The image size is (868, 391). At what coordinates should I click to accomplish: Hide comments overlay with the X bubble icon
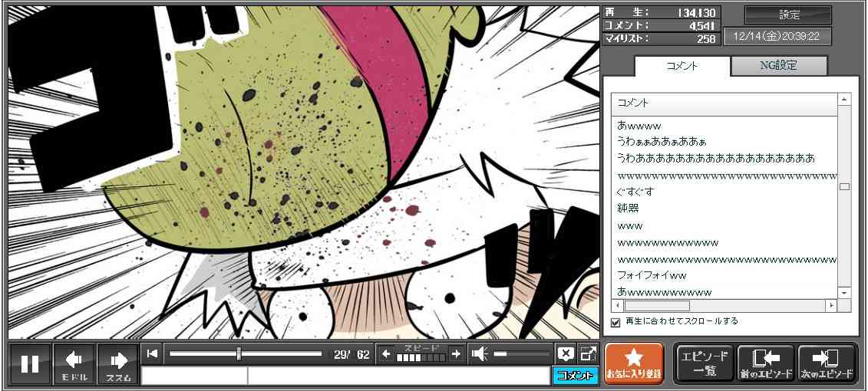(x=566, y=353)
